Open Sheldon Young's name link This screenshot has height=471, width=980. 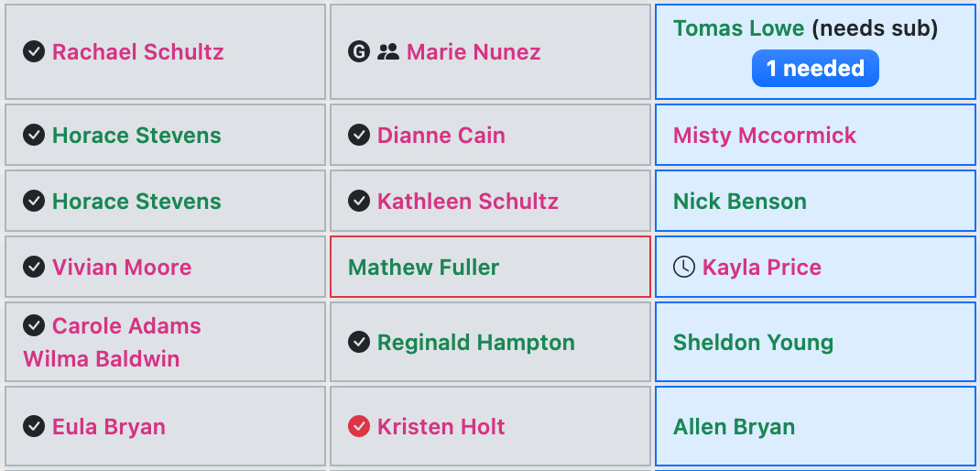pyautogui.click(x=753, y=343)
